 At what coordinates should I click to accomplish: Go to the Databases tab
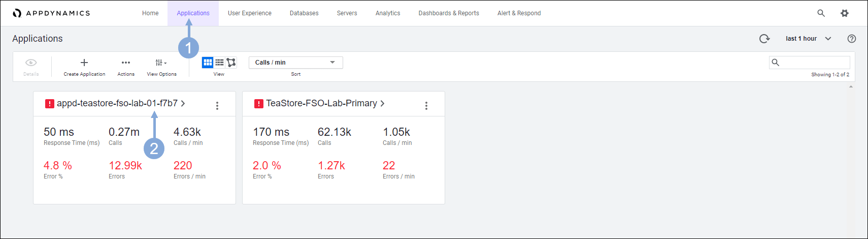pyautogui.click(x=304, y=13)
